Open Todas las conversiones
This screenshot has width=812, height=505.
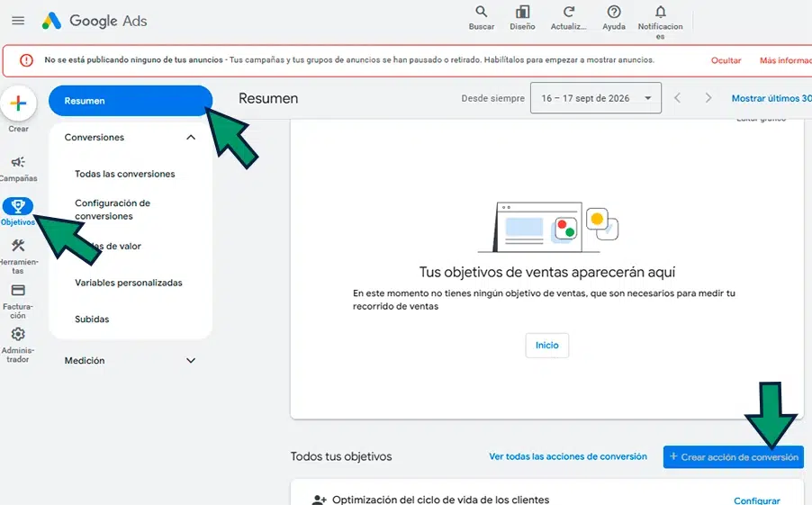[x=125, y=174]
